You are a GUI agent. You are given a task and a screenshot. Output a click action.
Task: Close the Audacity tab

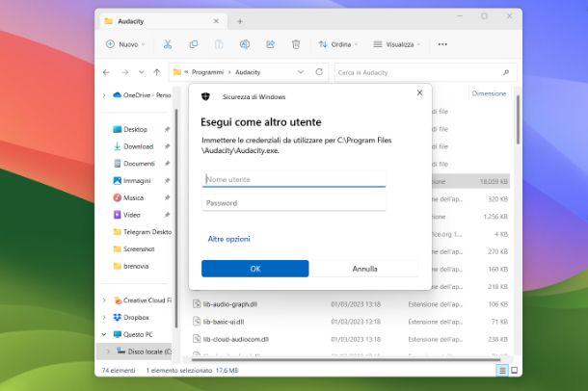pyautogui.click(x=216, y=21)
